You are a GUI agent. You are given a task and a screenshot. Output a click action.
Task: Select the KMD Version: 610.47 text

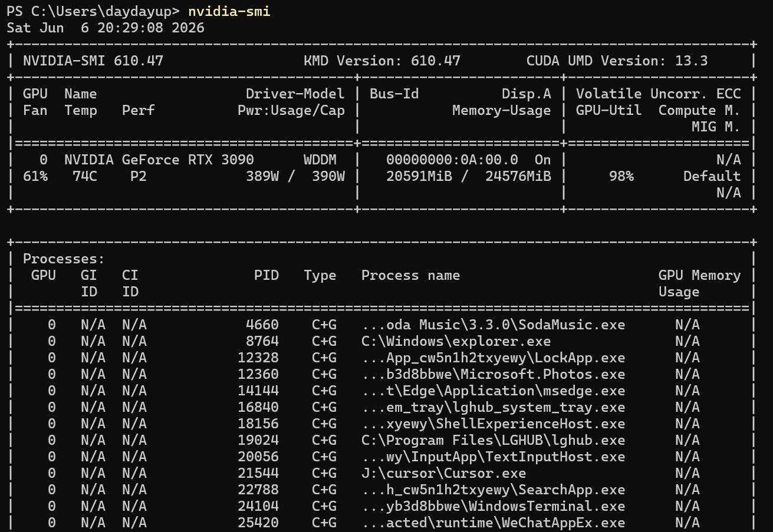(x=382, y=61)
